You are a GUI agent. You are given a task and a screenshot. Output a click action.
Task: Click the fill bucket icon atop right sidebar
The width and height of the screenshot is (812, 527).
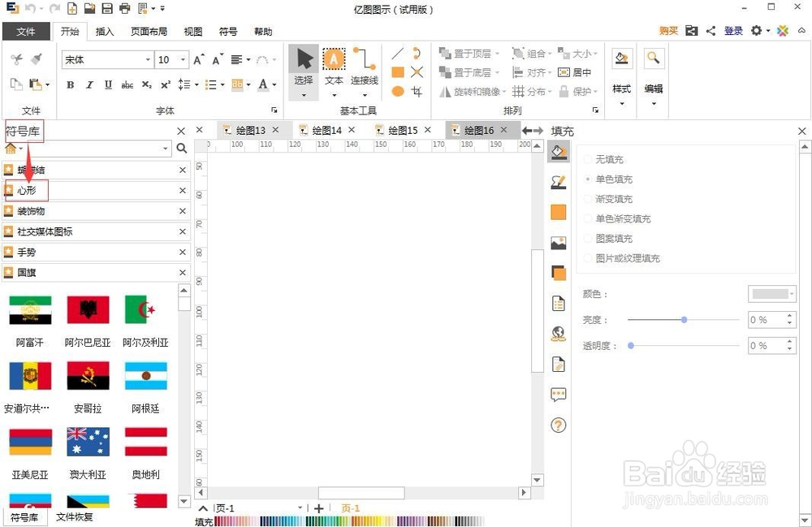point(558,151)
